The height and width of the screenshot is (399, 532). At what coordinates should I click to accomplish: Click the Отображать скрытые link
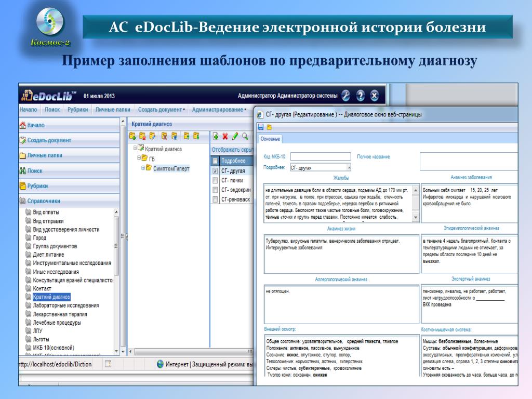coord(232,150)
